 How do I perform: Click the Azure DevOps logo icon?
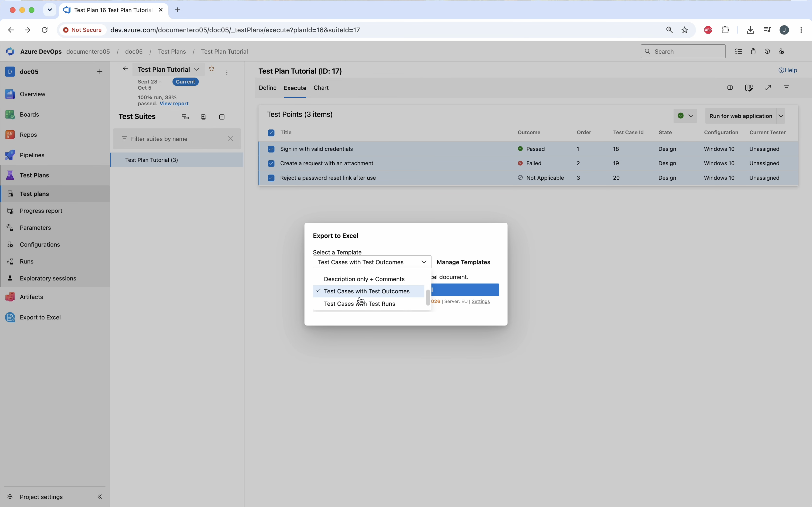point(10,52)
